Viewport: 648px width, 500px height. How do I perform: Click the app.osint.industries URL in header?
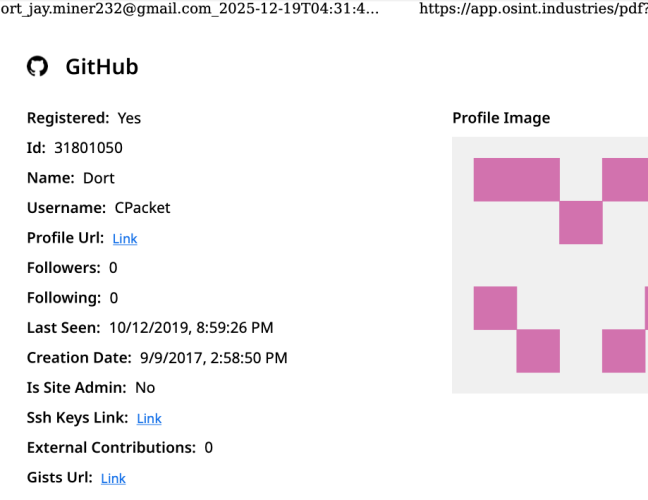coord(532,8)
